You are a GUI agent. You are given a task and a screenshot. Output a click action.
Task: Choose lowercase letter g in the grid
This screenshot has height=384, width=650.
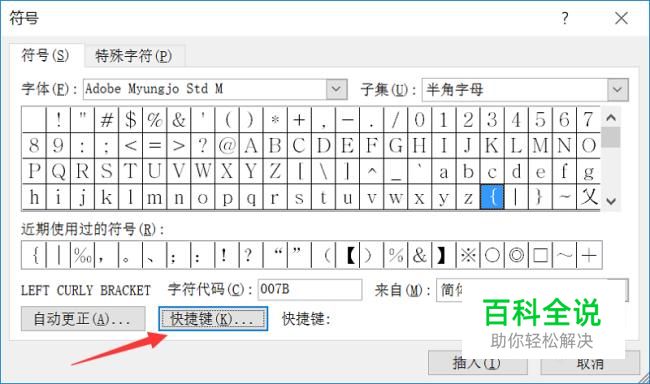pyautogui.click(x=588, y=171)
